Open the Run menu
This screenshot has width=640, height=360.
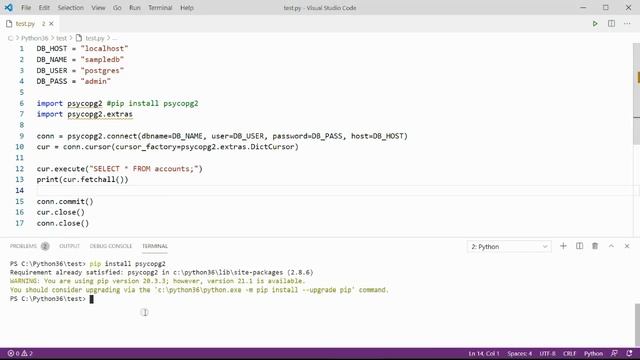pos(135,8)
